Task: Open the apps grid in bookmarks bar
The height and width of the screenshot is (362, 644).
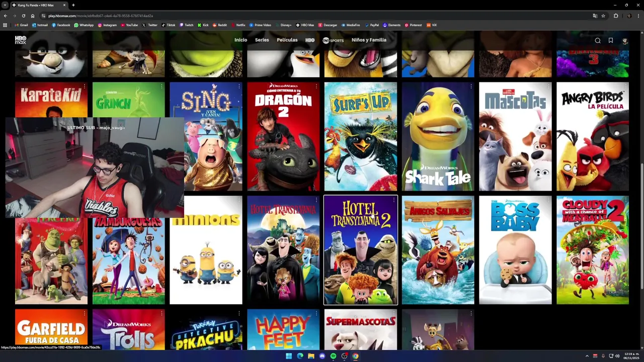Action: click(x=5, y=25)
